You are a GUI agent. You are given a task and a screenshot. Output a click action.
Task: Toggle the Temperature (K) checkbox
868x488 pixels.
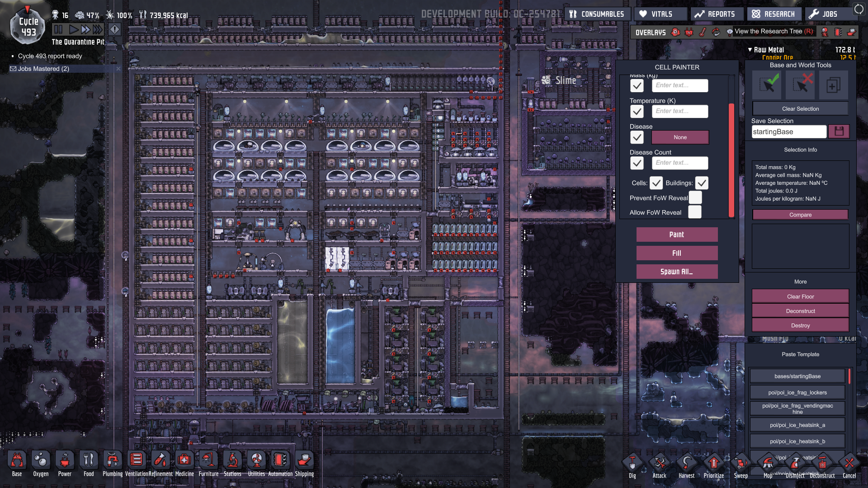click(637, 112)
